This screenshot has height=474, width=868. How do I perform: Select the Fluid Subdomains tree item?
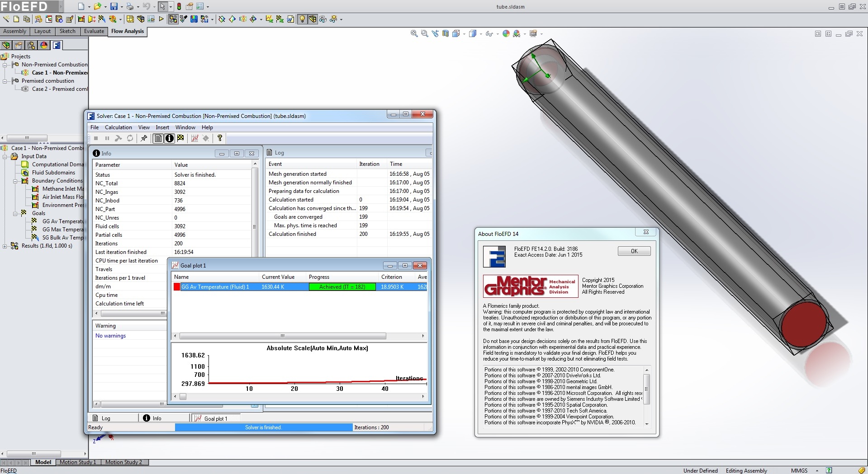(53, 173)
